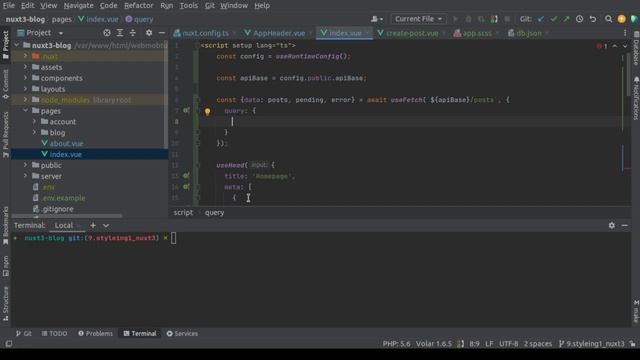This screenshot has width=640, height=360.
Task: Open the Notifications side panel
Action: (x=636, y=98)
